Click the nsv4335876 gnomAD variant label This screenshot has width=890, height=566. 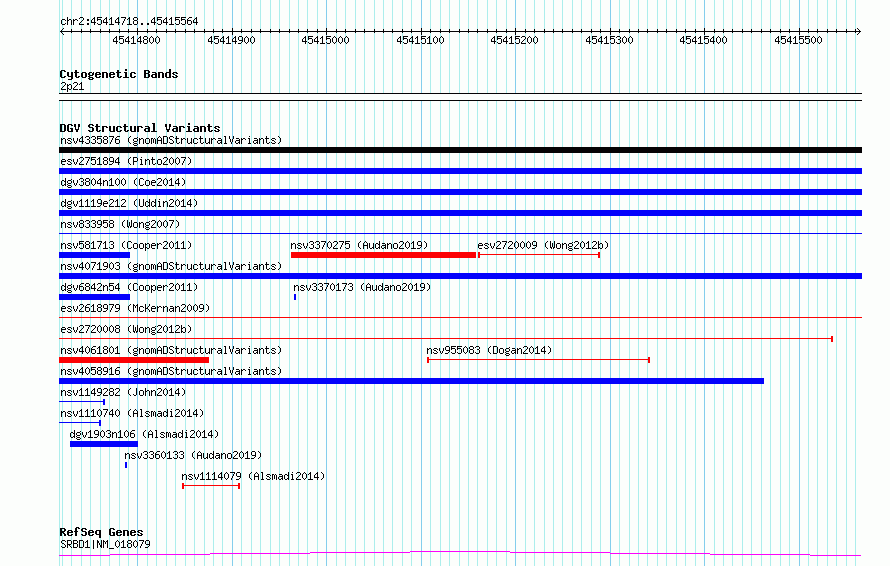pos(171,140)
